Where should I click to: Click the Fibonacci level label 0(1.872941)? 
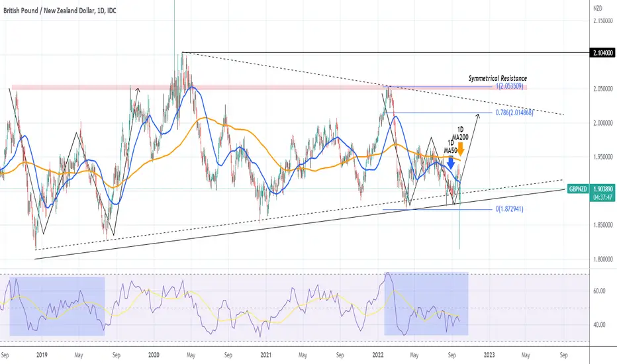pyautogui.click(x=509, y=209)
